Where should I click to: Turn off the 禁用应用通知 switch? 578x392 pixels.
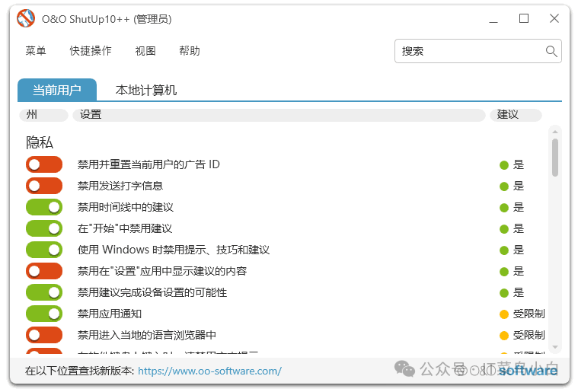(x=44, y=314)
